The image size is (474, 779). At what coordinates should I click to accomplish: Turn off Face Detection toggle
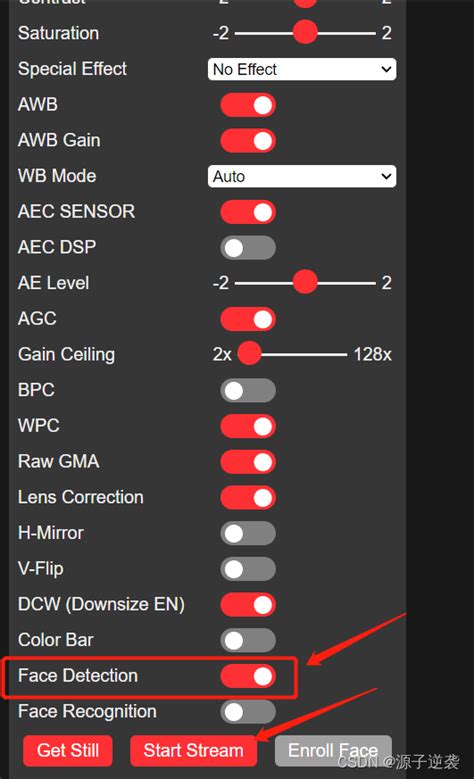pyautogui.click(x=248, y=676)
